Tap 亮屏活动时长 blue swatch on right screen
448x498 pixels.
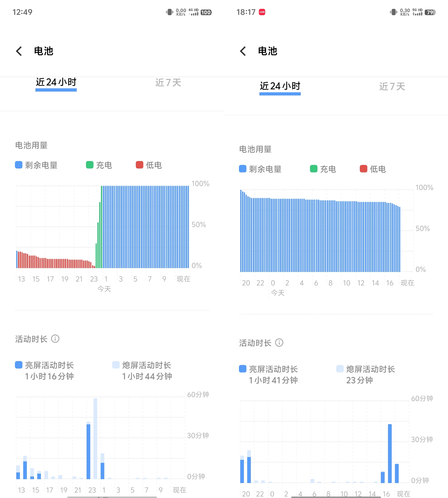[x=243, y=369]
